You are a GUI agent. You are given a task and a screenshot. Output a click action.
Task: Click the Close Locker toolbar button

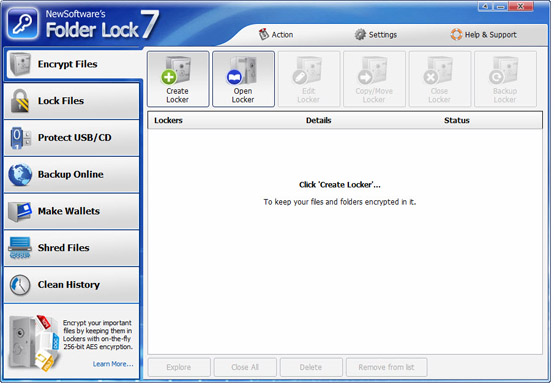pyautogui.click(x=439, y=79)
